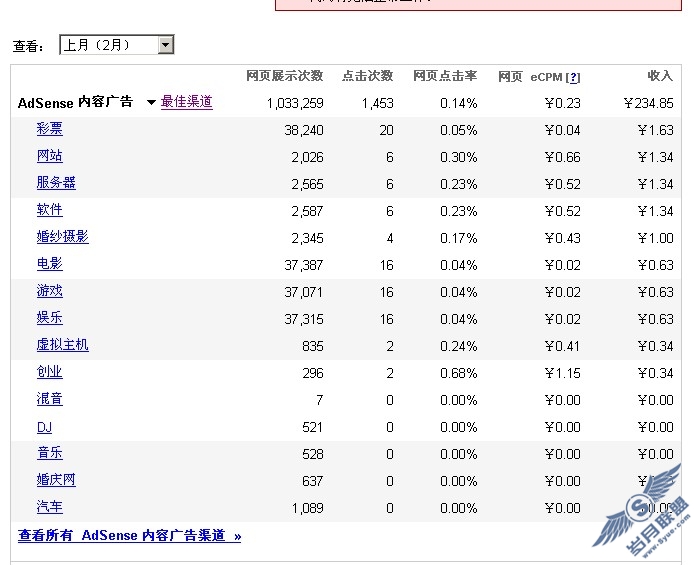
Task: Open the eCPM [?] help link
Action: 573,77
